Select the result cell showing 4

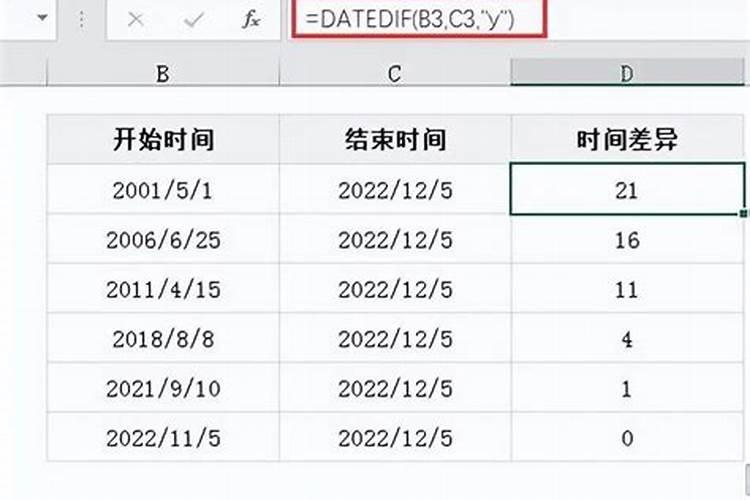coord(627,338)
